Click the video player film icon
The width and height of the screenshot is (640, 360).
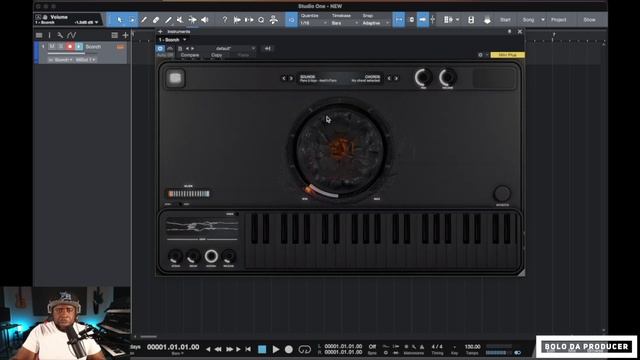(x=471, y=20)
